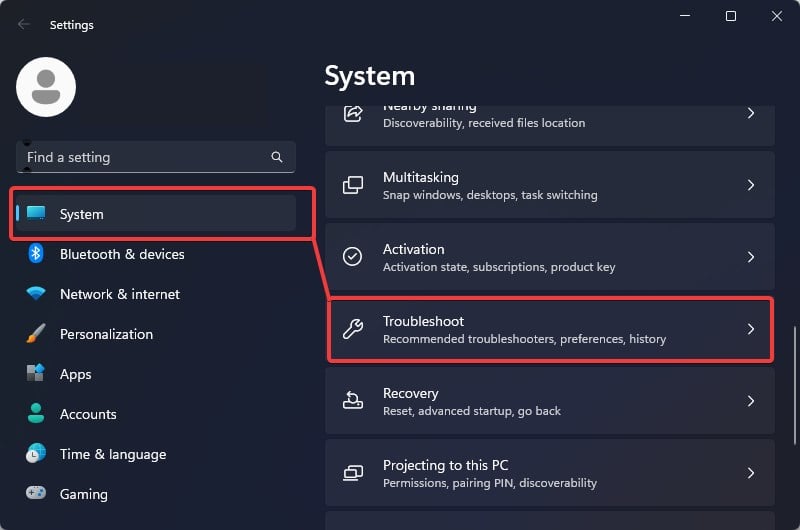
Task: Click the Troubleshoot wrench icon
Action: pyautogui.click(x=353, y=329)
